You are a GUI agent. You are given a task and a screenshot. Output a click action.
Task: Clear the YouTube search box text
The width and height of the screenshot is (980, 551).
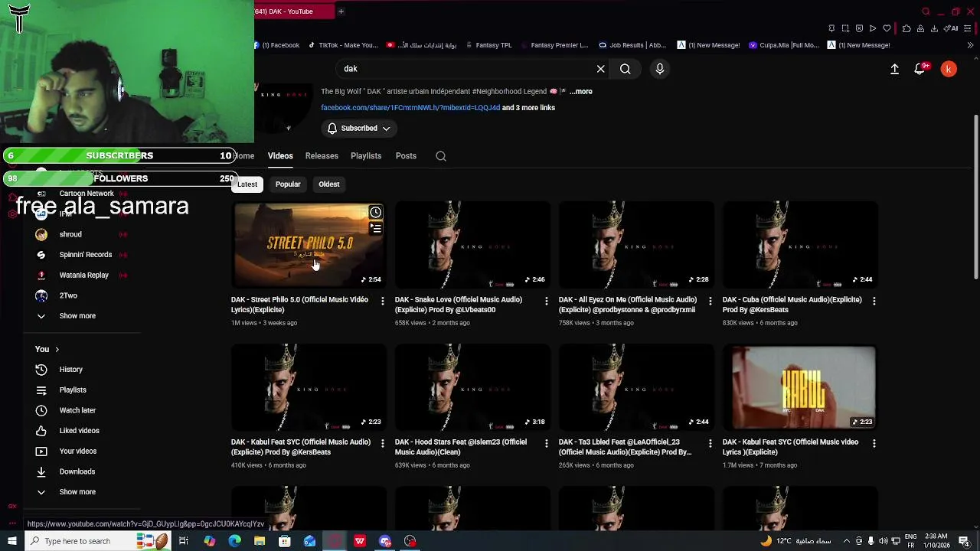click(x=601, y=69)
